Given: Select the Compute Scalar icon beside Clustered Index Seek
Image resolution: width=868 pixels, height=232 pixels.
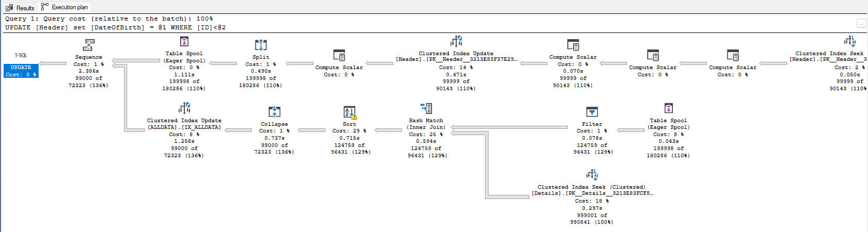Looking at the screenshot, I should [733, 56].
